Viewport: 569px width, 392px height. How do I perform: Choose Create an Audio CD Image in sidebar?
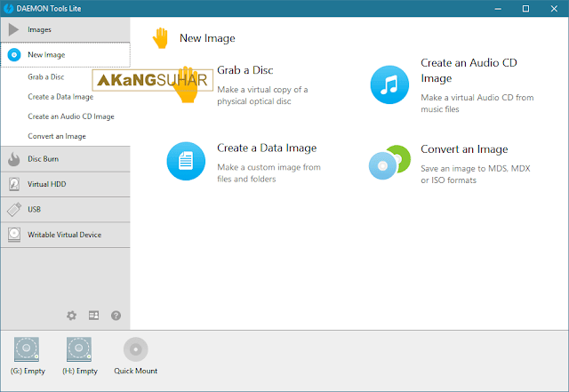[71, 116]
